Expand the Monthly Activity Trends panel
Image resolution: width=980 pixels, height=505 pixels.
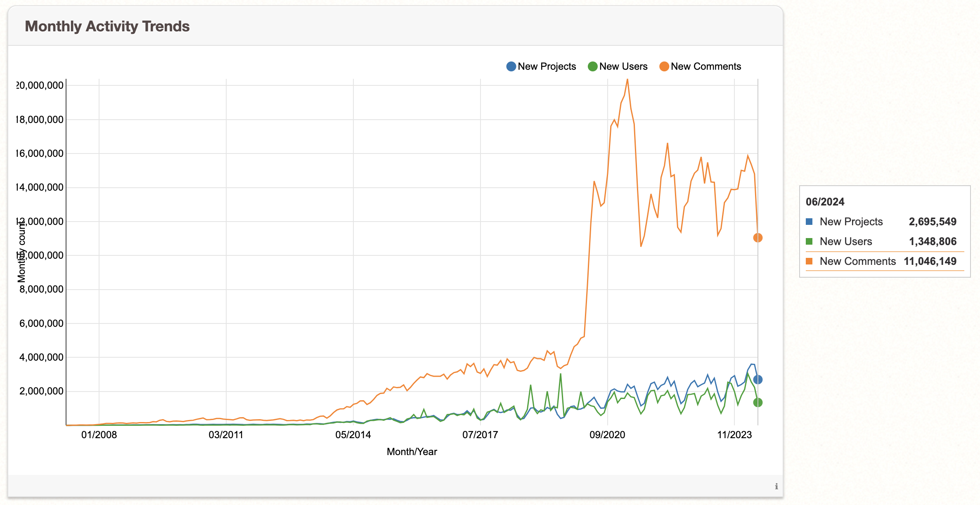pos(107,26)
